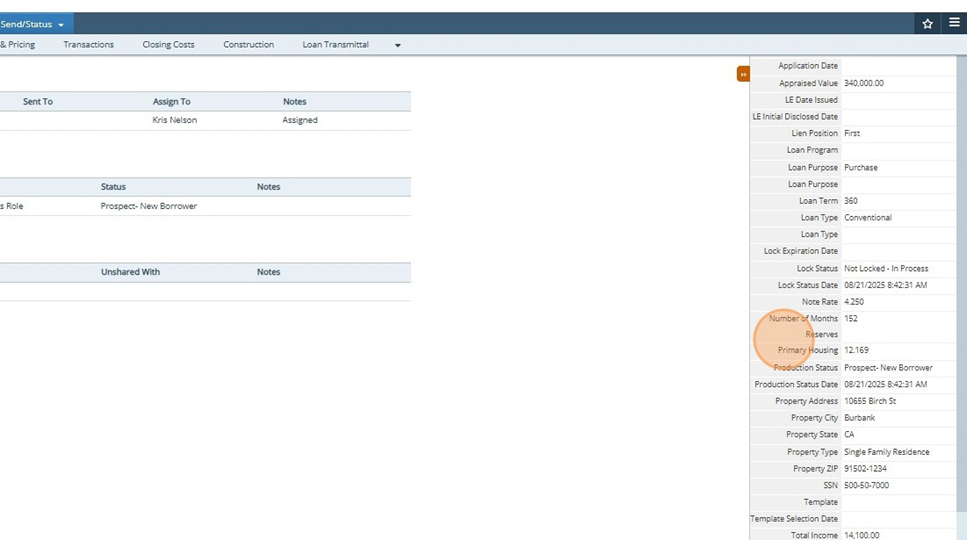
Task: Open the Closing Costs tab
Action: click(168, 45)
